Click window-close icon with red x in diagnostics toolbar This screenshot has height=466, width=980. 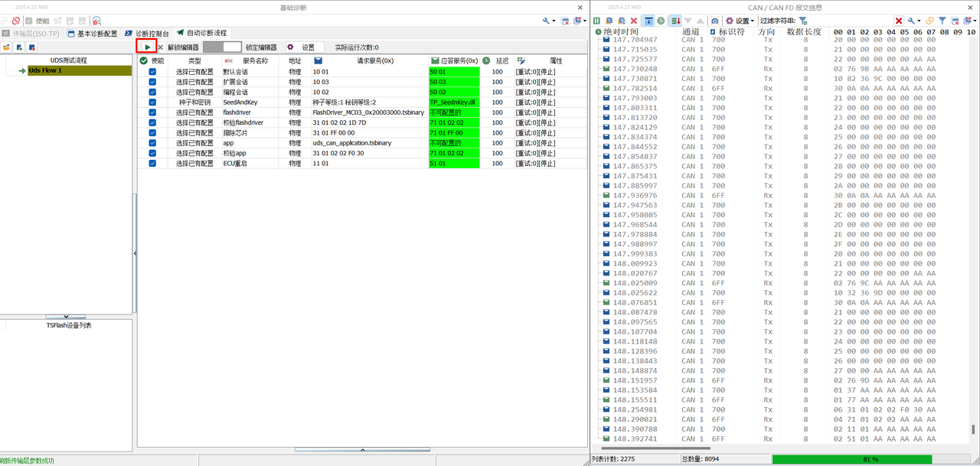coord(564,21)
